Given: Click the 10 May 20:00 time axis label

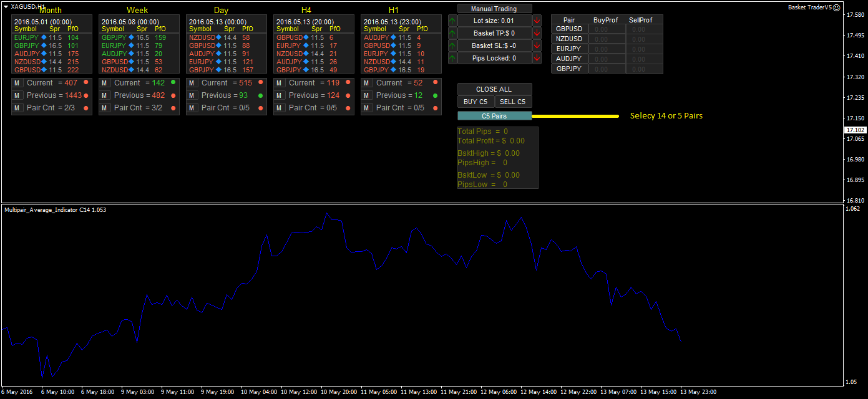Looking at the screenshot, I should click(x=339, y=393).
